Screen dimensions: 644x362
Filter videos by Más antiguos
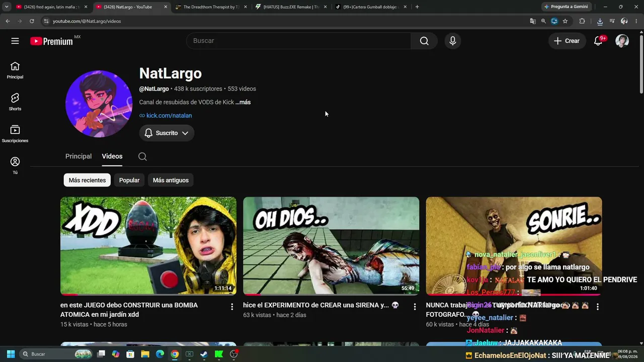(x=171, y=180)
